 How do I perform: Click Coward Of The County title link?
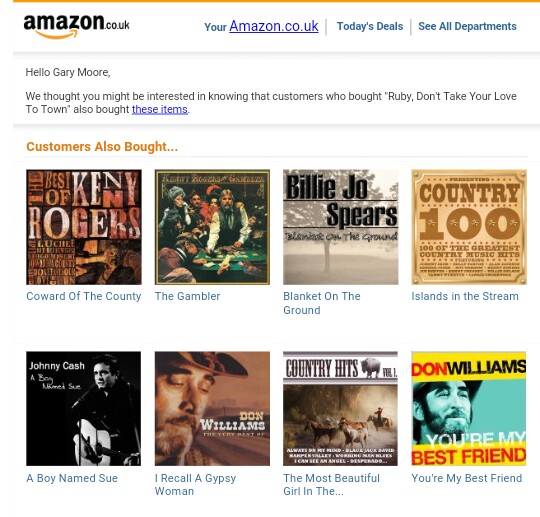[84, 296]
